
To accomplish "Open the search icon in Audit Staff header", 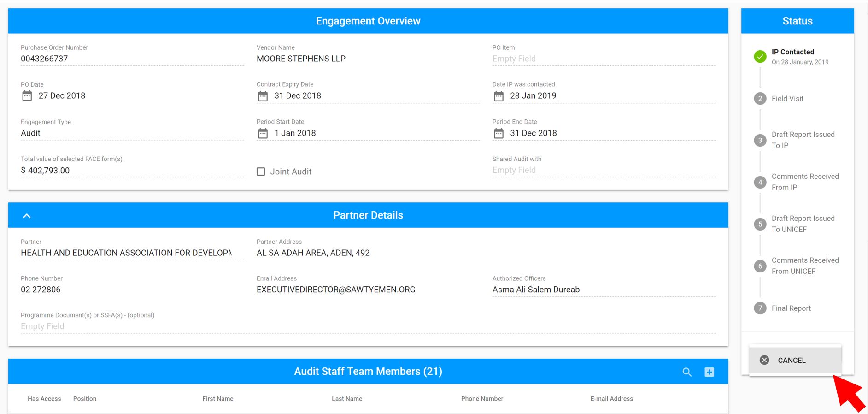I will pyautogui.click(x=687, y=372).
